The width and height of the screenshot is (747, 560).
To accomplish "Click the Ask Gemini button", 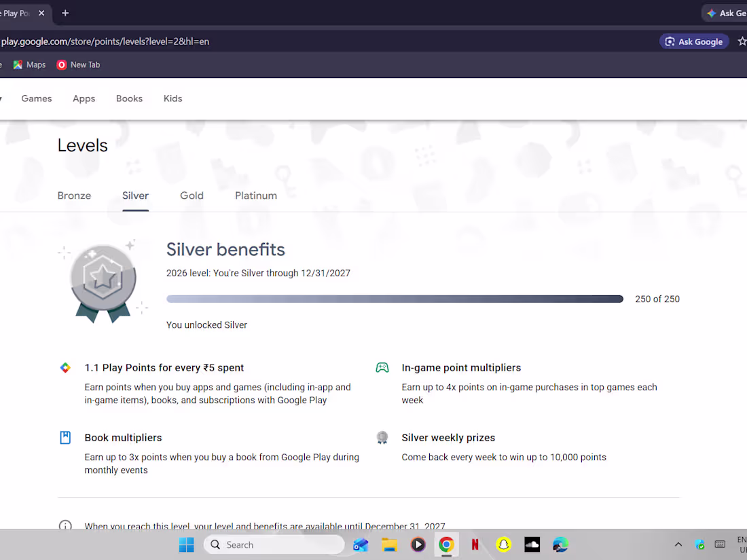I will (x=725, y=14).
